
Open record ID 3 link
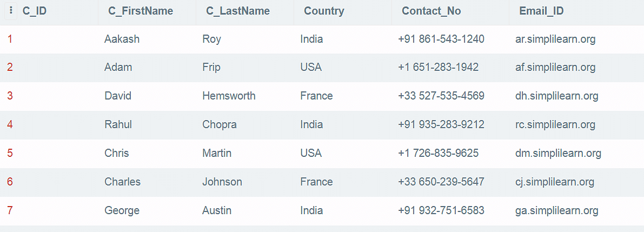(x=10, y=96)
